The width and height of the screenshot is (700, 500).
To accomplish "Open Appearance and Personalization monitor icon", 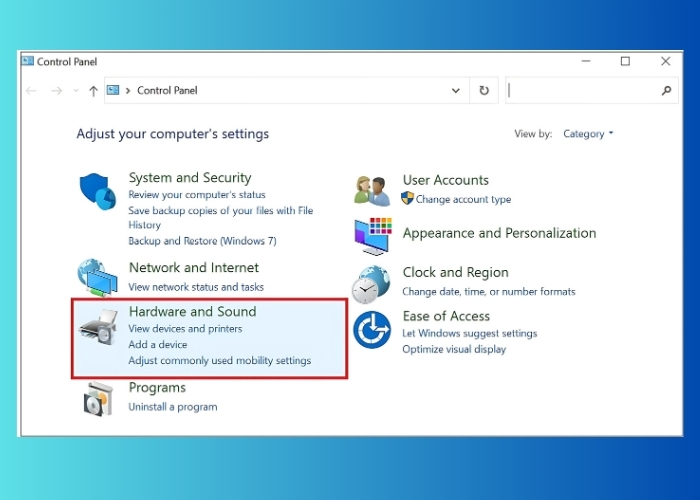I will coord(372,236).
